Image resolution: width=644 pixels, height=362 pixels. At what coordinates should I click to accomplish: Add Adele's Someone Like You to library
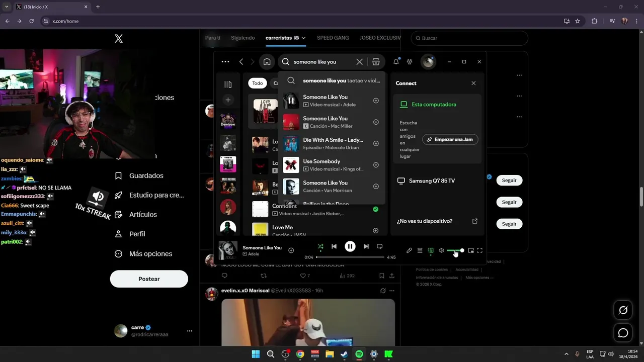[376, 101]
